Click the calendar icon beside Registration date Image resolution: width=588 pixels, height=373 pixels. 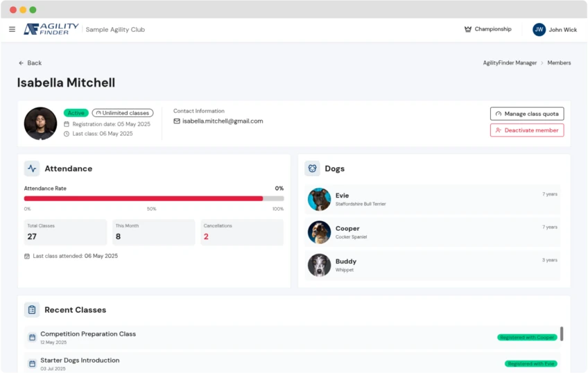click(67, 124)
